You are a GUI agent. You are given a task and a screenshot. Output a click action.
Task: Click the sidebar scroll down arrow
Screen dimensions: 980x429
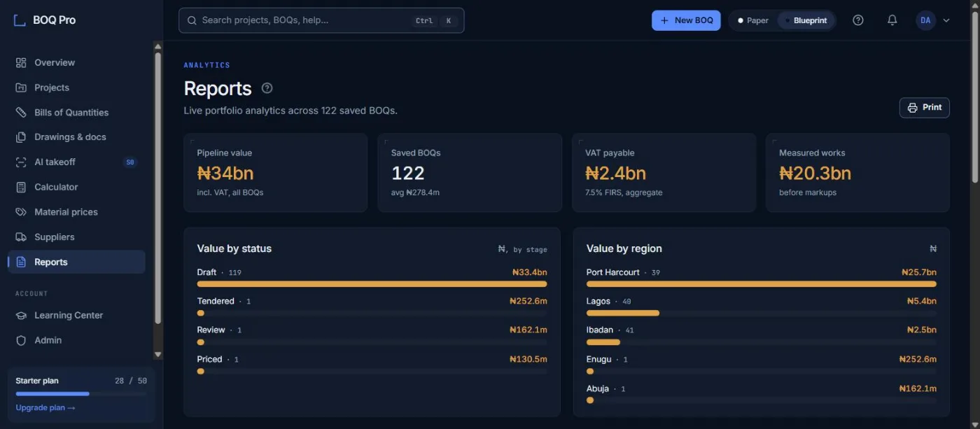pyautogui.click(x=157, y=355)
